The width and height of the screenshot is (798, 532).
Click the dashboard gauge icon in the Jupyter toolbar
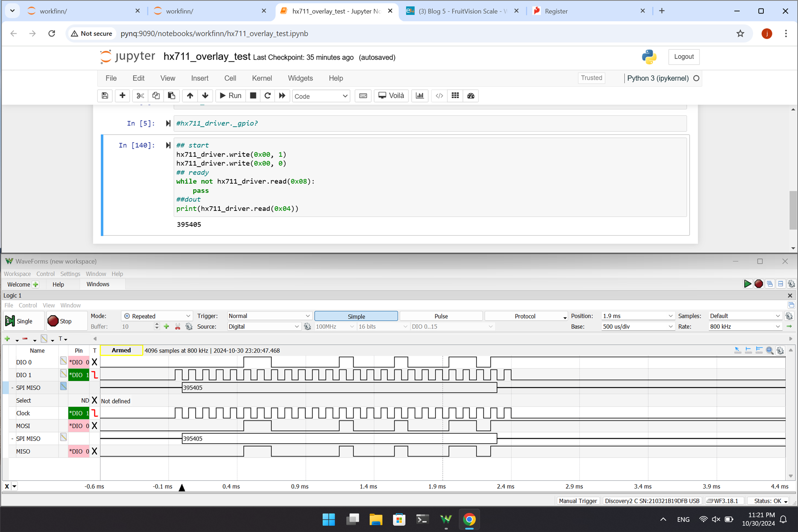pyautogui.click(x=471, y=96)
